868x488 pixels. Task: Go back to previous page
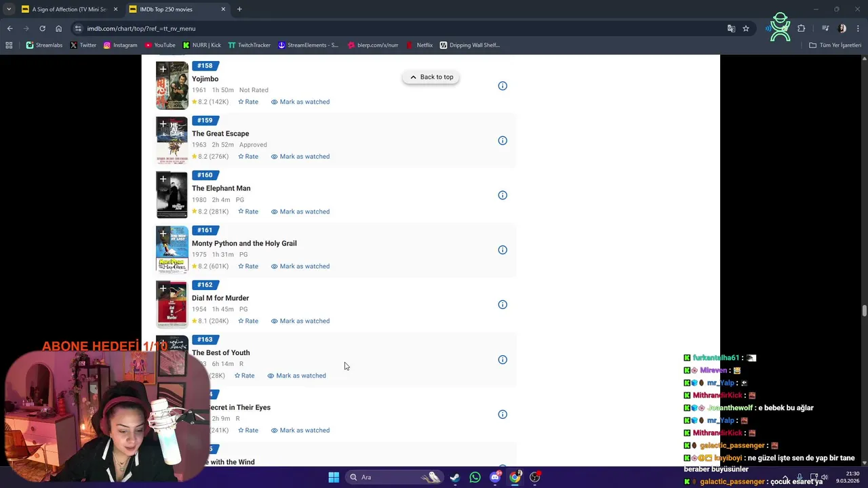point(9,28)
